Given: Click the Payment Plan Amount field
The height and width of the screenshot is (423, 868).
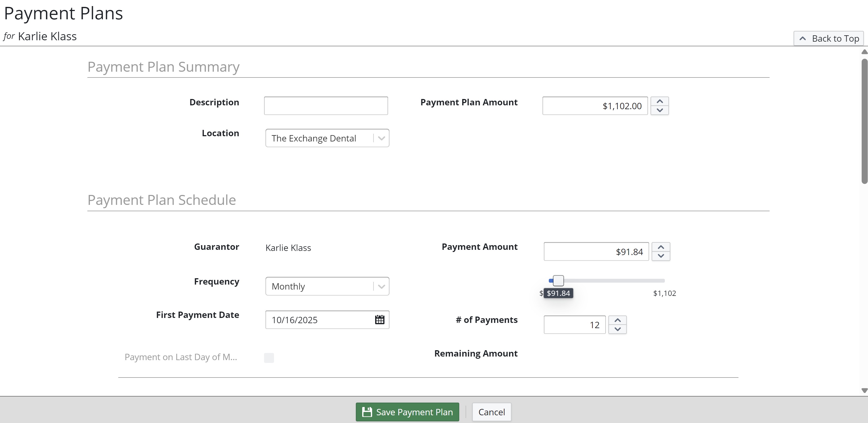Looking at the screenshot, I should pyautogui.click(x=595, y=106).
